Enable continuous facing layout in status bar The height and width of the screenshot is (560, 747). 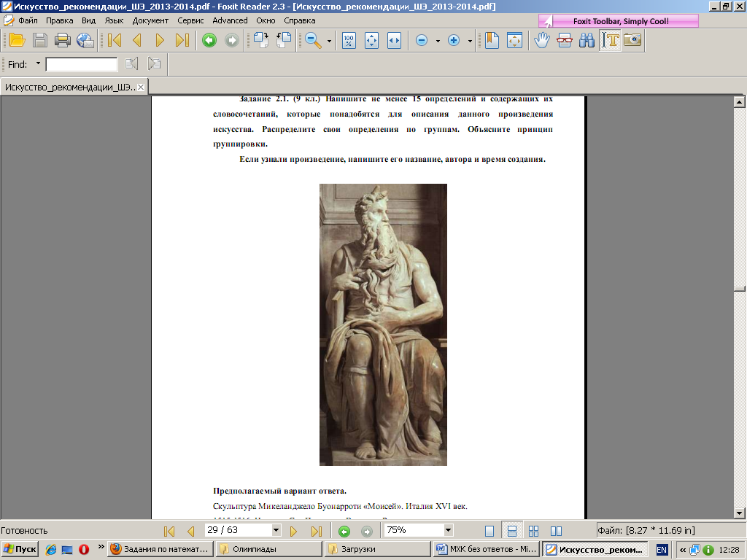[533, 531]
